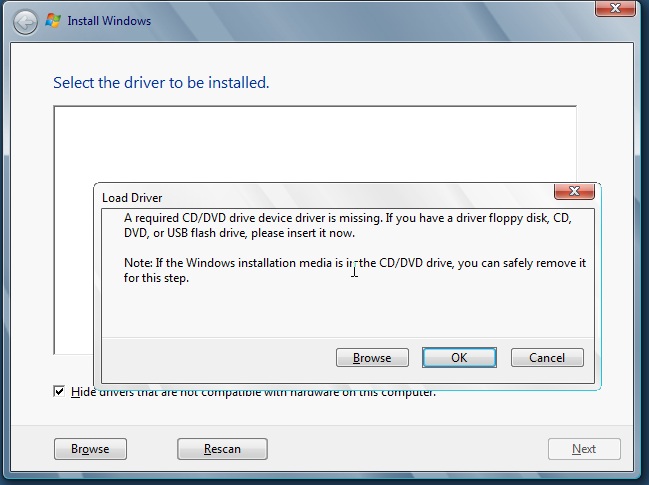This screenshot has width=649, height=485.
Task: Click the 'Install Windows' title text
Action: tap(109, 21)
